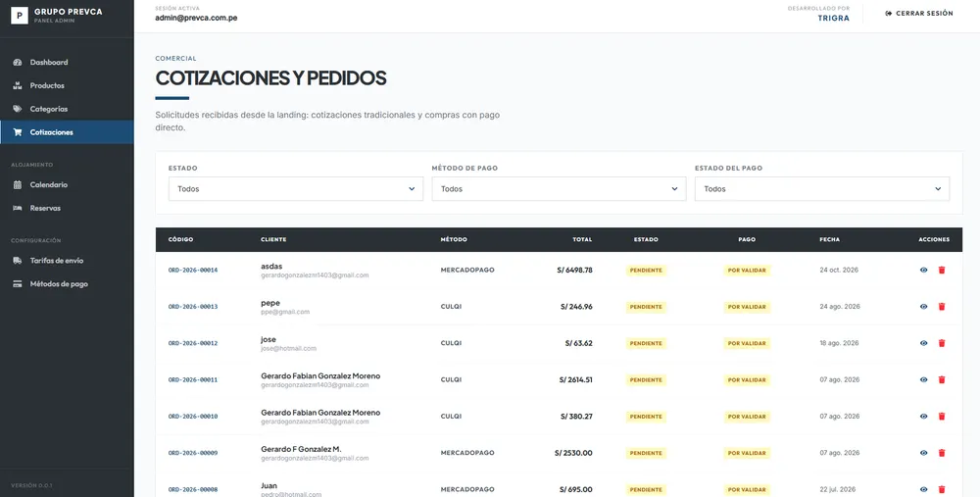Log out with Cerrar Sesión
Viewport: 980px width, 497px height.
[x=919, y=13]
